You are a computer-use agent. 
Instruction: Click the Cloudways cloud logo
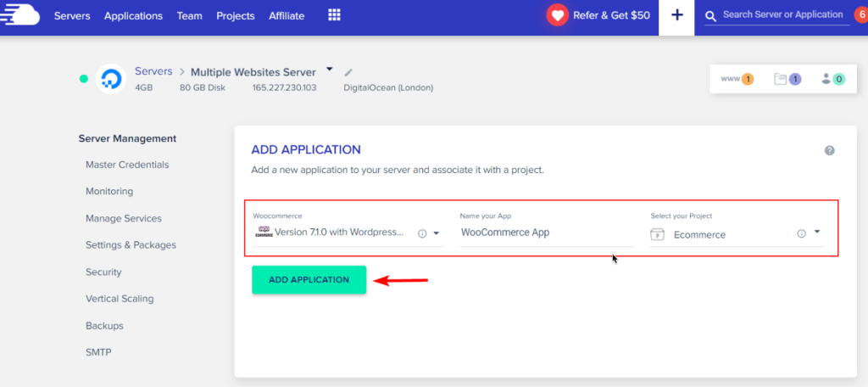[20, 14]
